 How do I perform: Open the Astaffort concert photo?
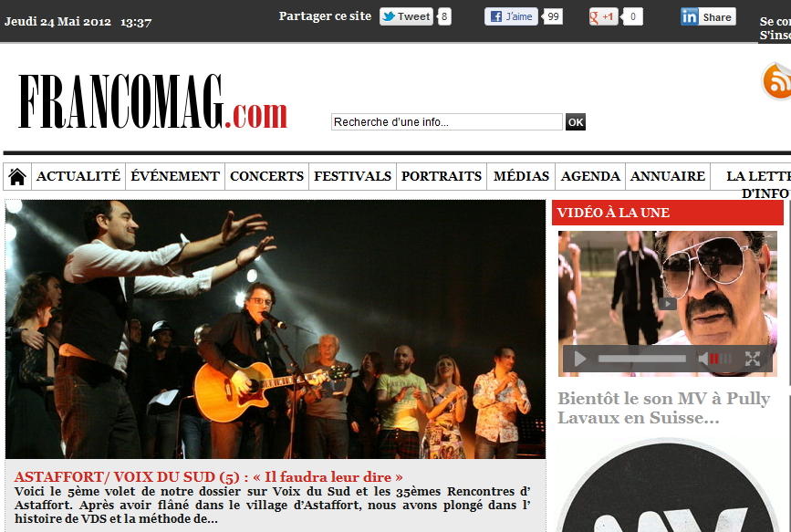(x=276, y=329)
